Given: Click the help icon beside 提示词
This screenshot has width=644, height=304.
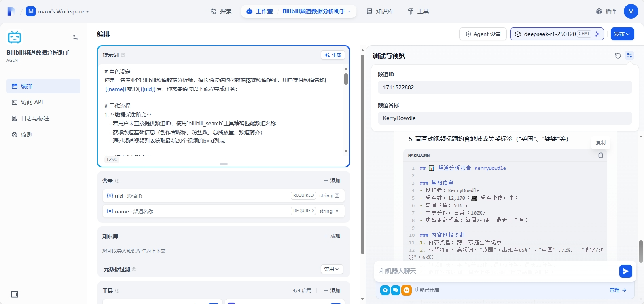Looking at the screenshot, I should (123, 55).
